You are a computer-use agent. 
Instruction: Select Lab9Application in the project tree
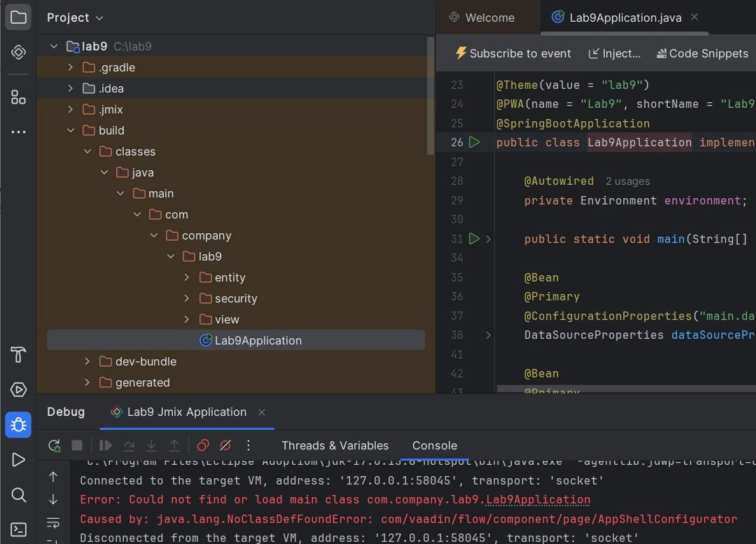pyautogui.click(x=236, y=340)
